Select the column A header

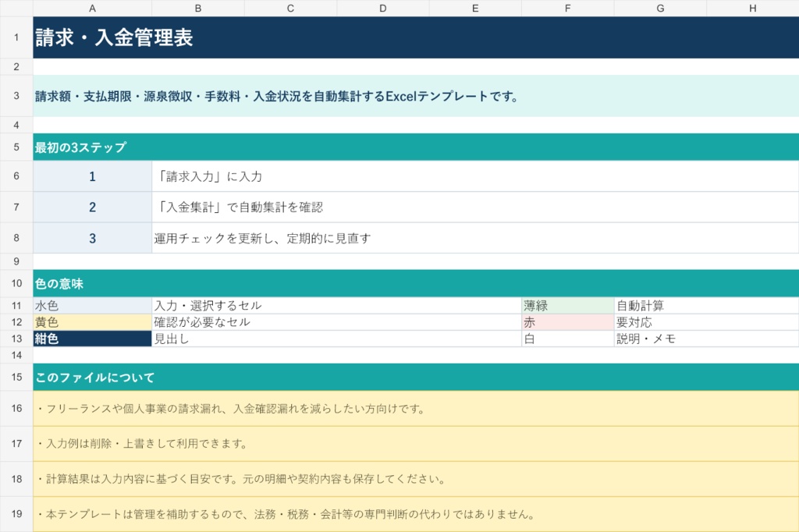(x=92, y=8)
